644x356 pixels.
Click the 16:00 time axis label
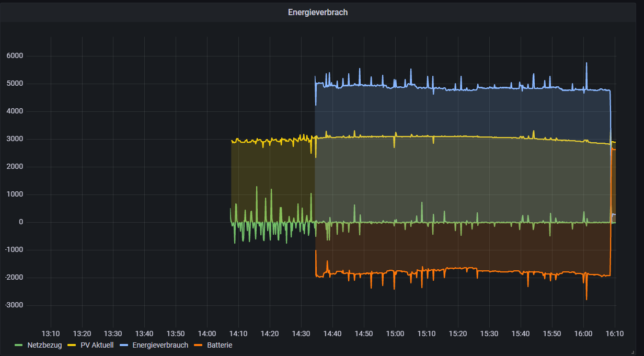tap(583, 334)
